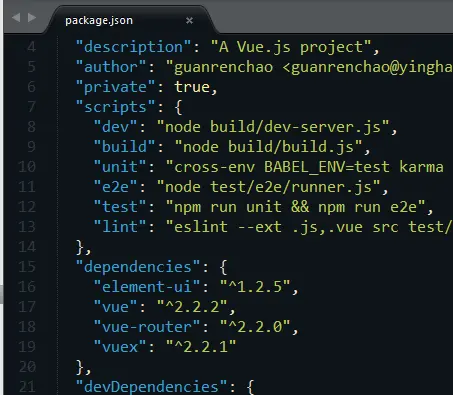Click the true value on line 6
453x395 pixels.
[192, 87]
